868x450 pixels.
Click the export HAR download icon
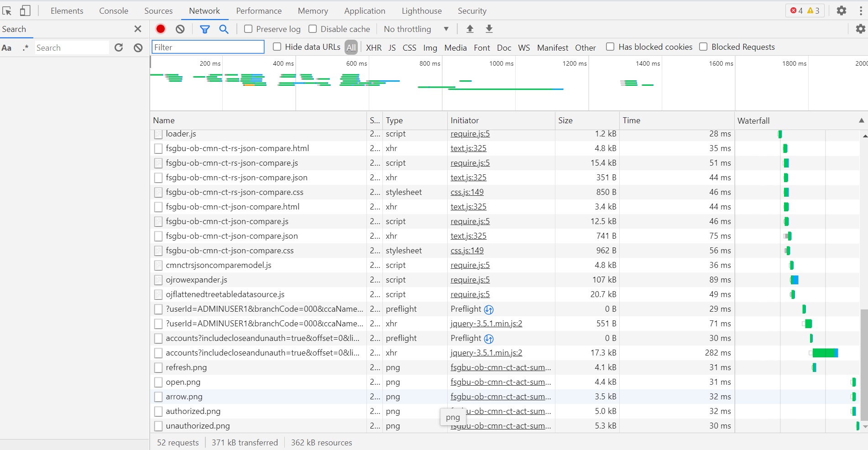[489, 29]
